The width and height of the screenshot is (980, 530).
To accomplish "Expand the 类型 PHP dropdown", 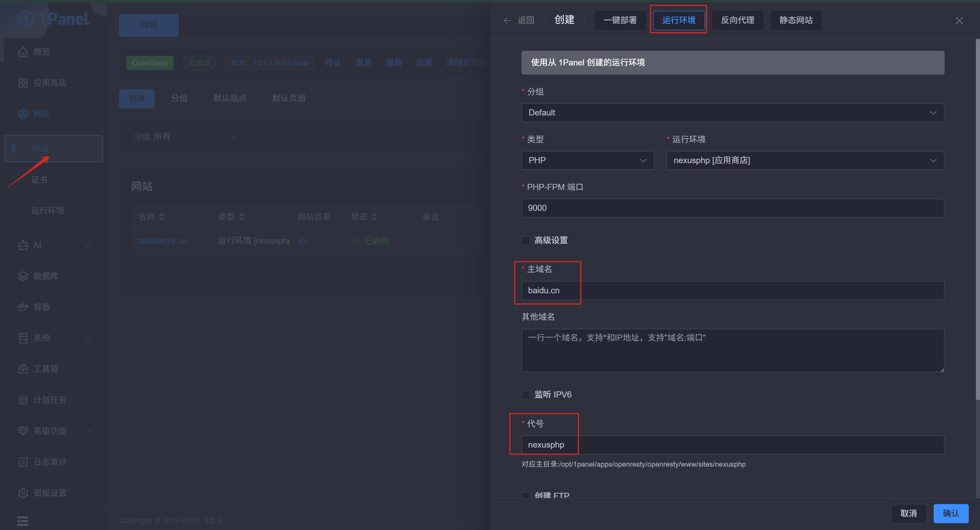I will (x=588, y=160).
